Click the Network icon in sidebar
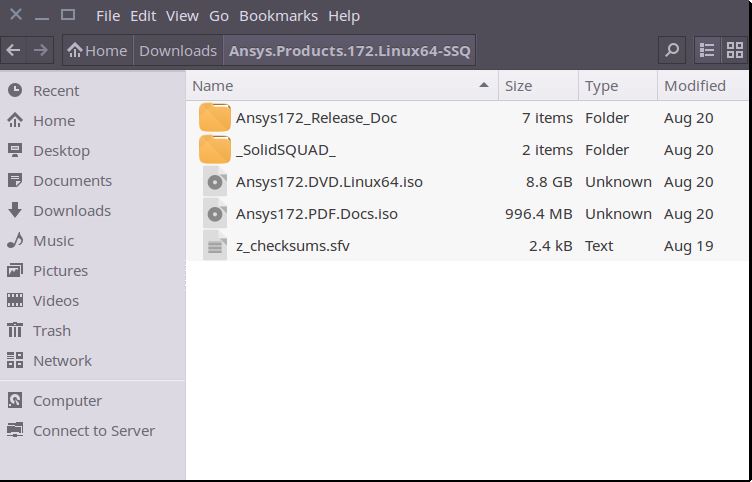This screenshot has height=482, width=752. point(15,360)
